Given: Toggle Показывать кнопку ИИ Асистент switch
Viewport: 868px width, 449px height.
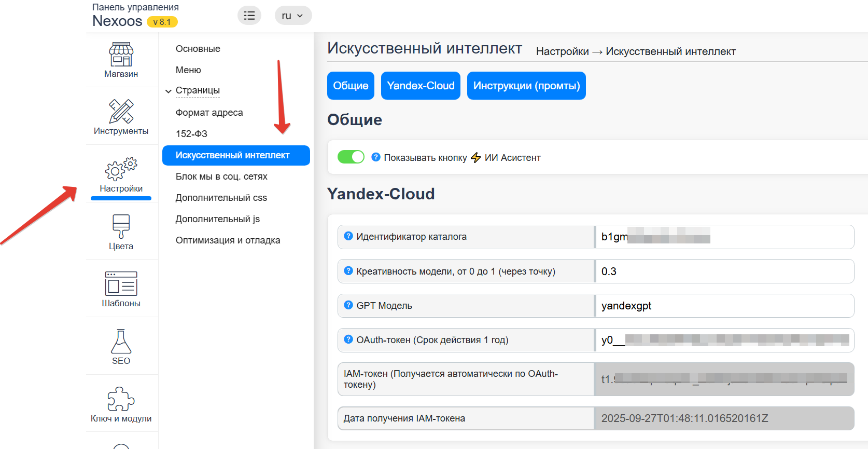Looking at the screenshot, I should coord(351,157).
